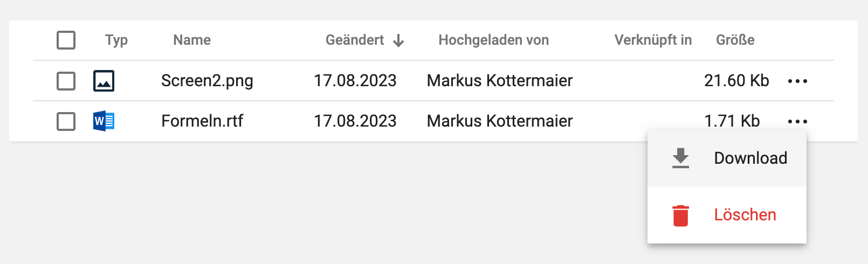Check the box for Screen2.png
The image size is (868, 264).
[66, 81]
